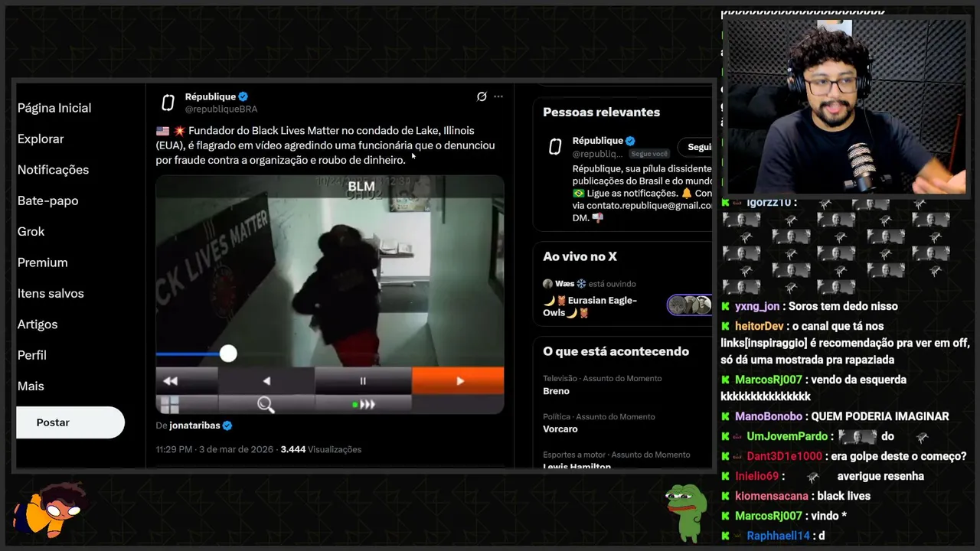Click the Dant3D1e1000 chat username

784,456
